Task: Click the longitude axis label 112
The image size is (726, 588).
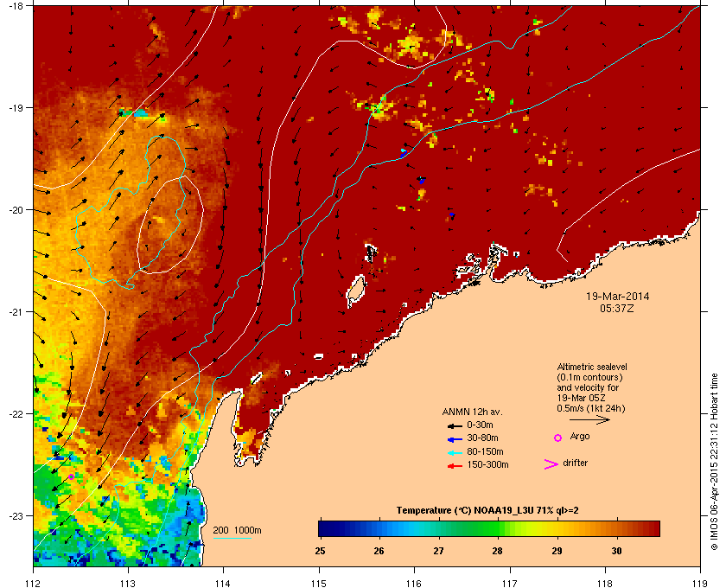Action: pos(34,584)
